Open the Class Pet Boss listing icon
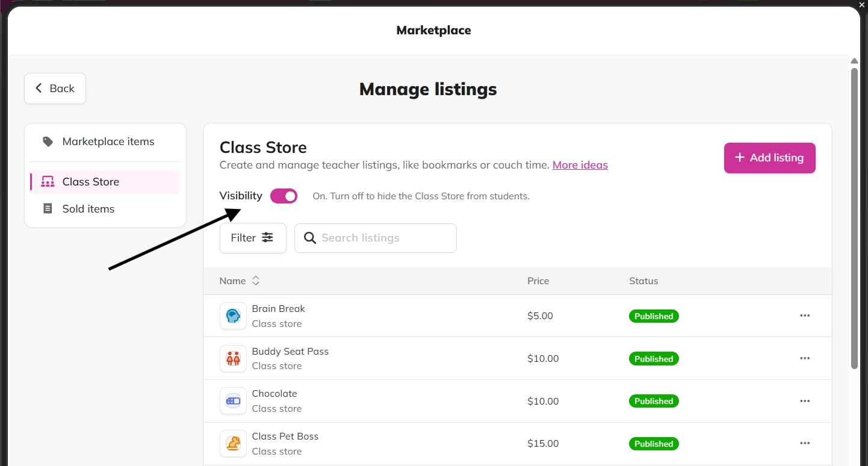This screenshot has width=868, height=466. coord(233,444)
